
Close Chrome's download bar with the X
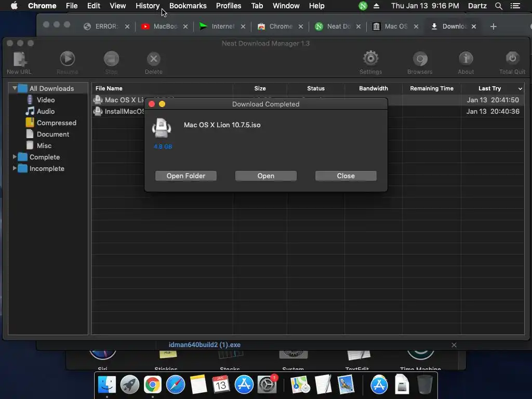point(454,345)
